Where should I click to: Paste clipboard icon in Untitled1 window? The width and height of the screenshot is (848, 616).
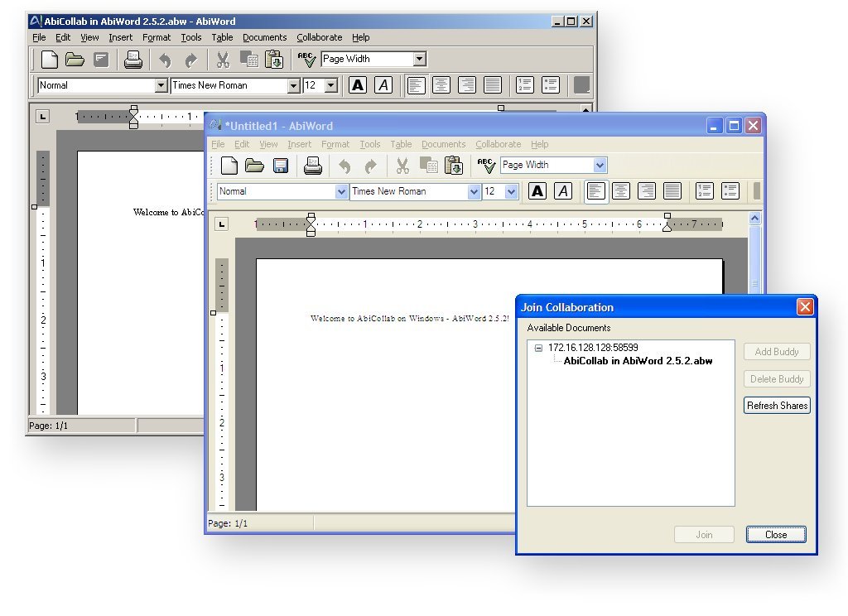click(x=454, y=166)
